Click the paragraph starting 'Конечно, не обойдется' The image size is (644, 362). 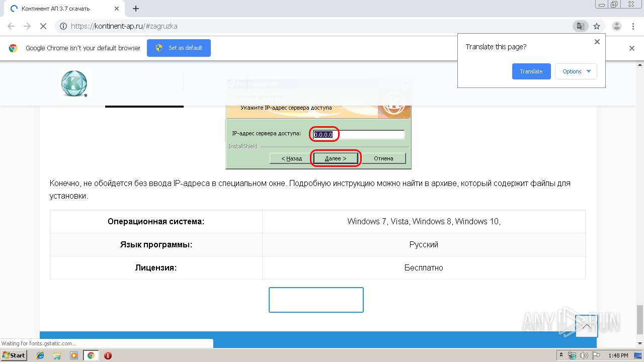[310, 190]
